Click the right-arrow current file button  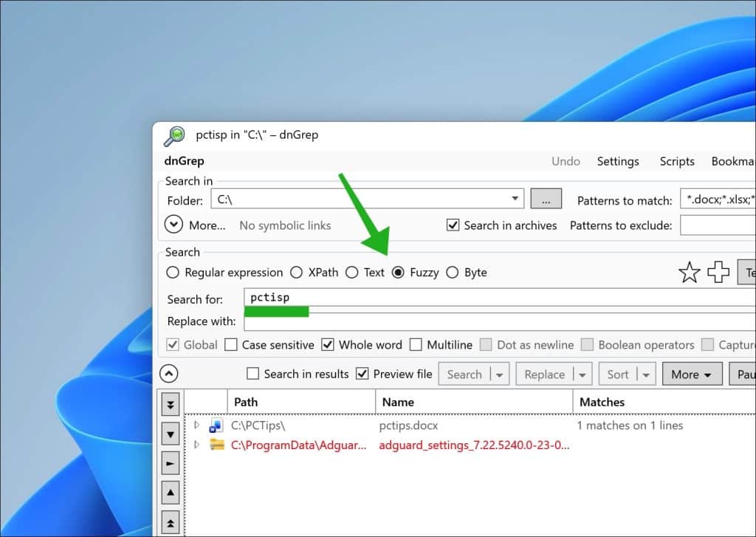[171, 463]
